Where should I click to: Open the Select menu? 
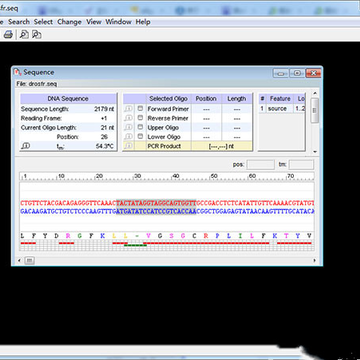pos(43,22)
